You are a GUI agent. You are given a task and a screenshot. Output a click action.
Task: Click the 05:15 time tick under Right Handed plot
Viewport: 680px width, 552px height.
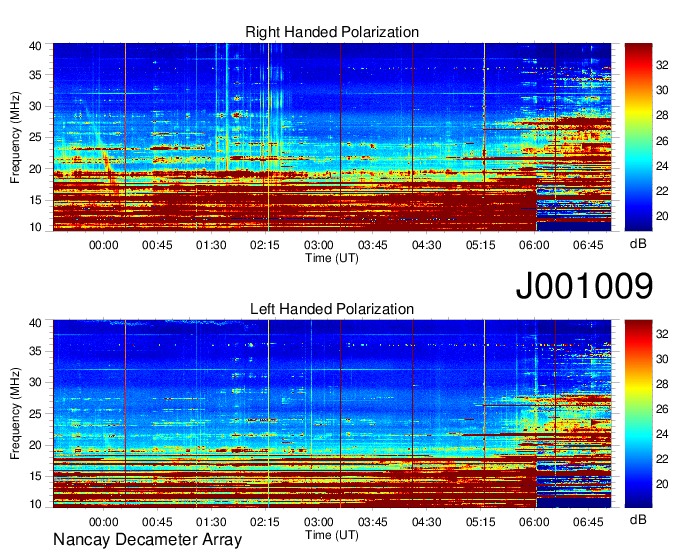coord(481,245)
